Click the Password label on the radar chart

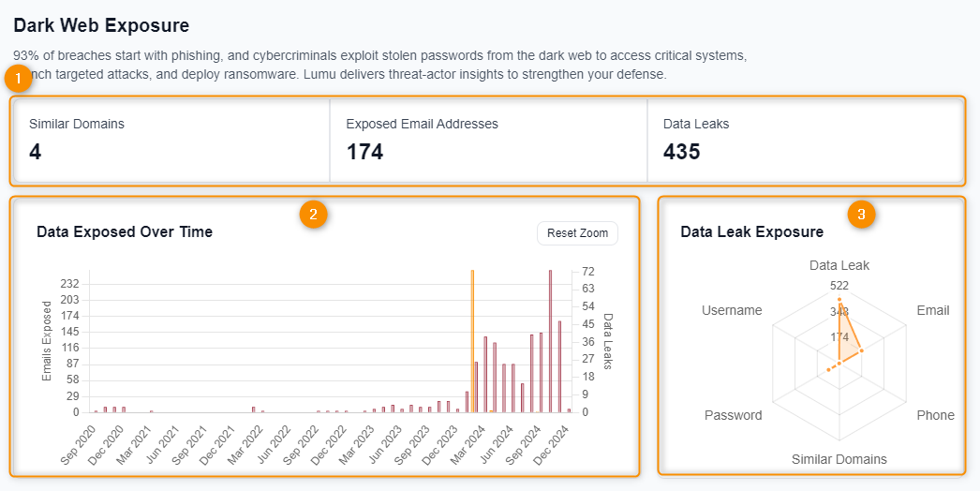[x=733, y=415]
